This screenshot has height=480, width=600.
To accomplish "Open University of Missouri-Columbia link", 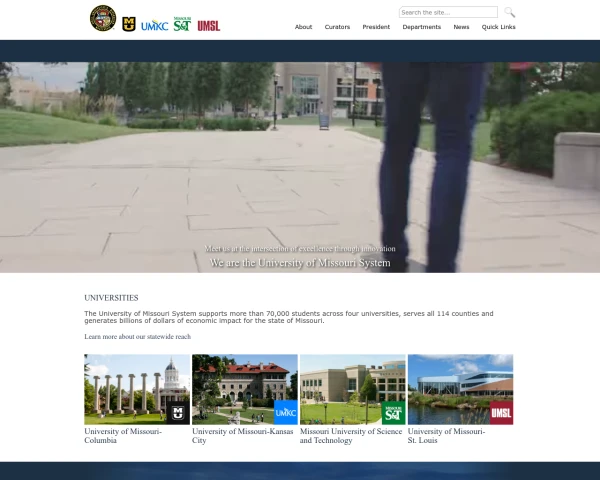I will pyautogui.click(x=123, y=436).
